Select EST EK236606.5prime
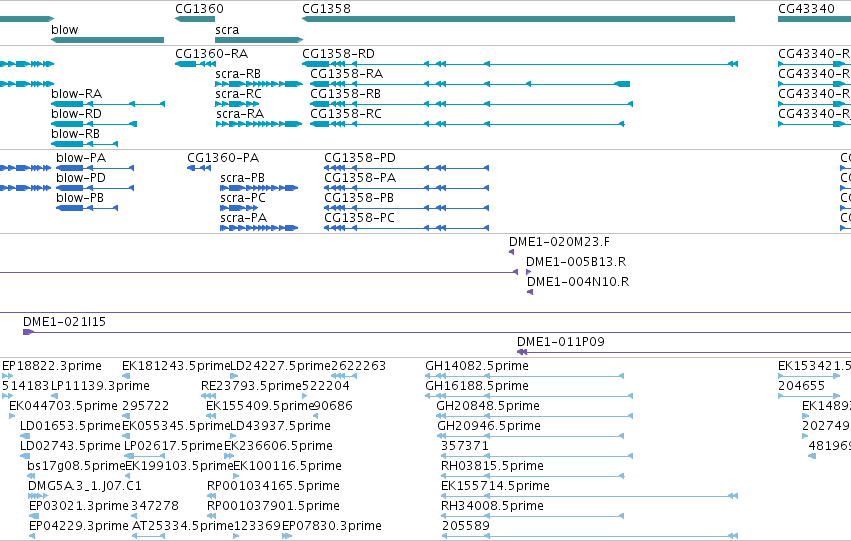The width and height of the screenshot is (851, 541). click(x=229, y=456)
